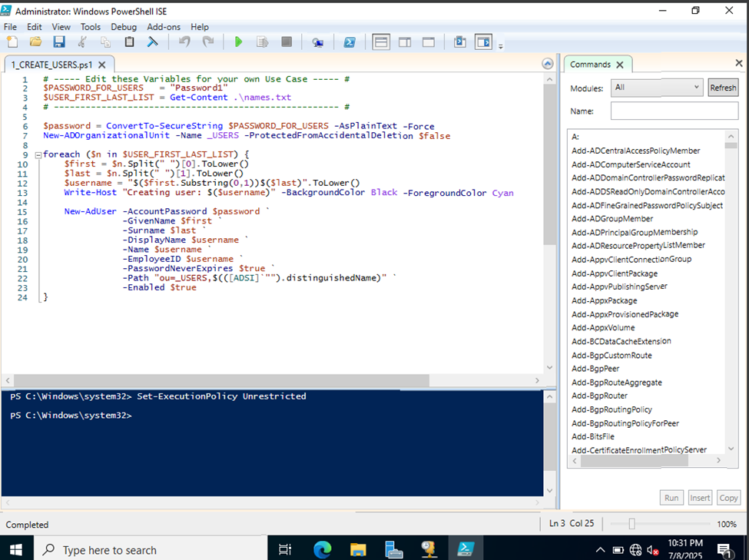Select Add-BgpRouter command

point(599,396)
